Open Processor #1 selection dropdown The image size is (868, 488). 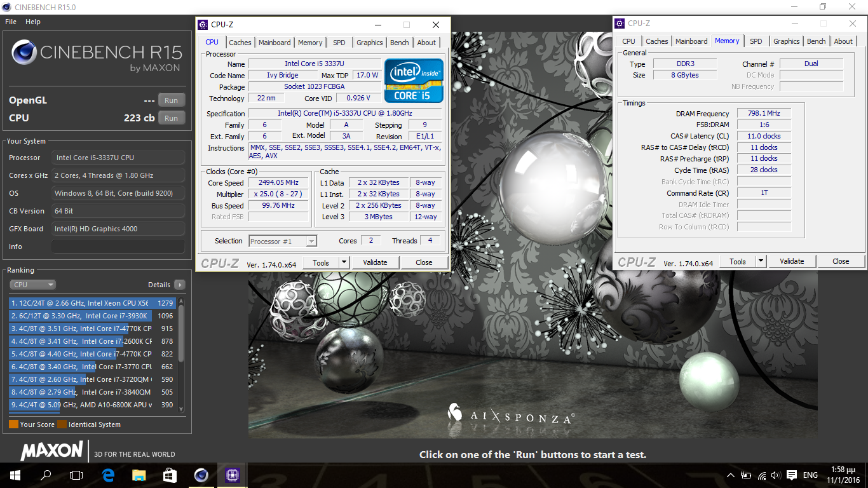(283, 241)
